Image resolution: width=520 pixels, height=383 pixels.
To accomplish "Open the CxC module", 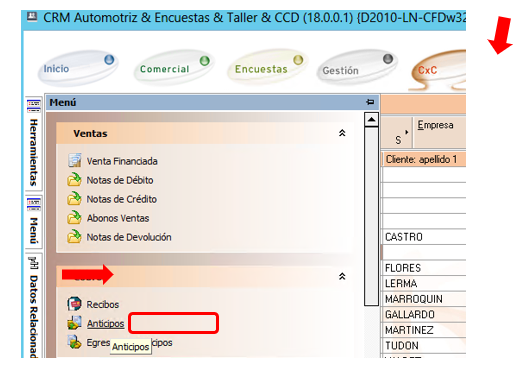I will pos(437,70).
